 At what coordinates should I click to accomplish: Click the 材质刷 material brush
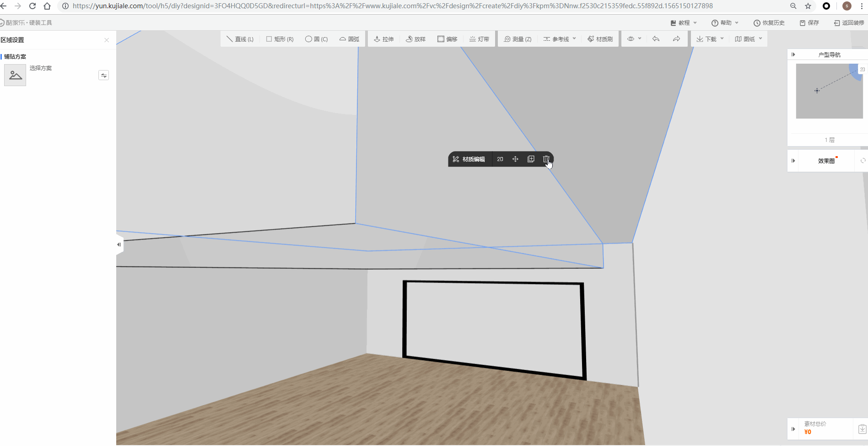(600, 39)
